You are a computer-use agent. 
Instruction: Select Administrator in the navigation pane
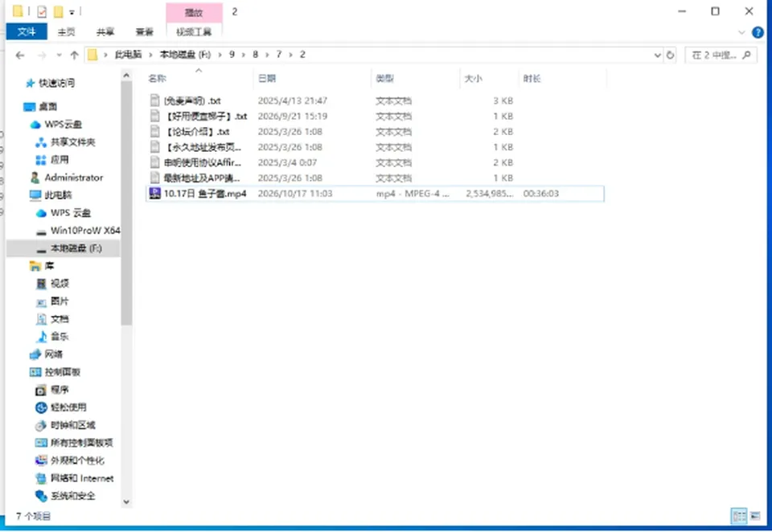(x=74, y=178)
